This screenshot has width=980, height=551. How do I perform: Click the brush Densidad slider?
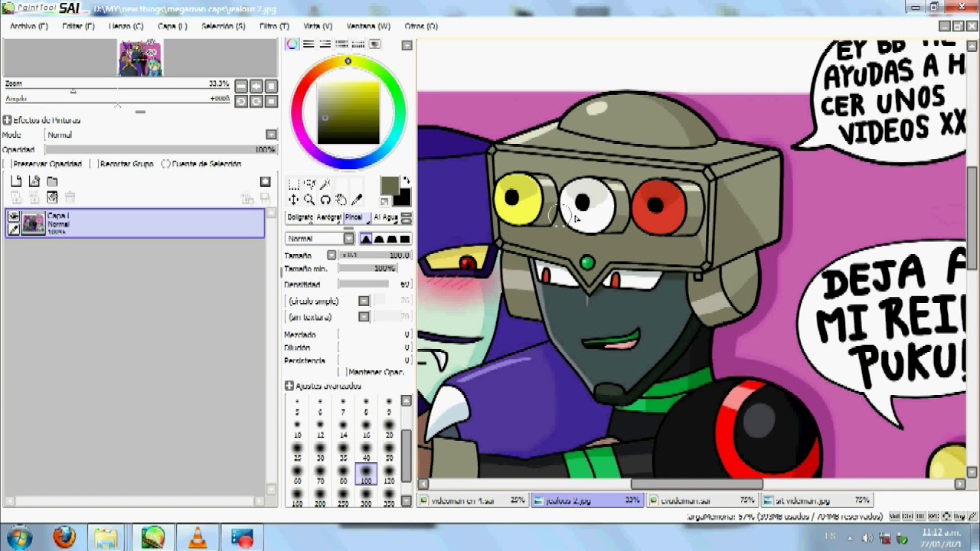(375, 284)
